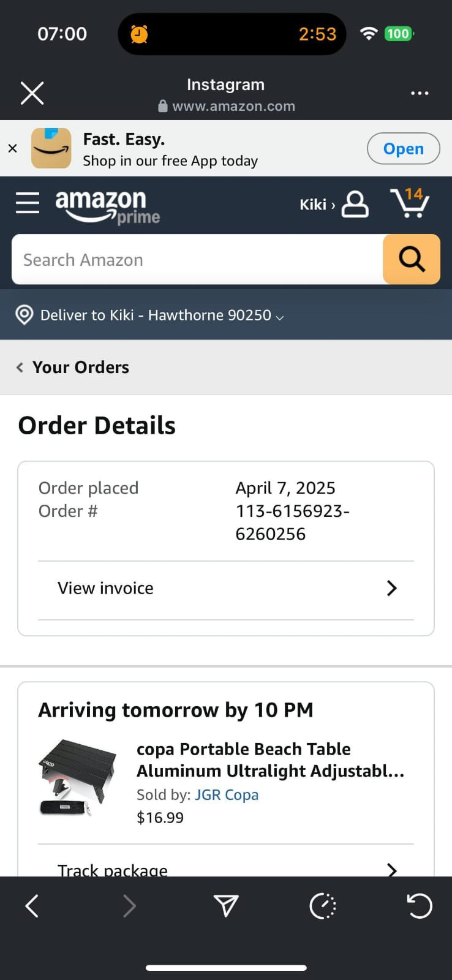Viewport: 452px width, 980px height.
Task: Tap the dashed circle browser icon
Action: pos(323,906)
